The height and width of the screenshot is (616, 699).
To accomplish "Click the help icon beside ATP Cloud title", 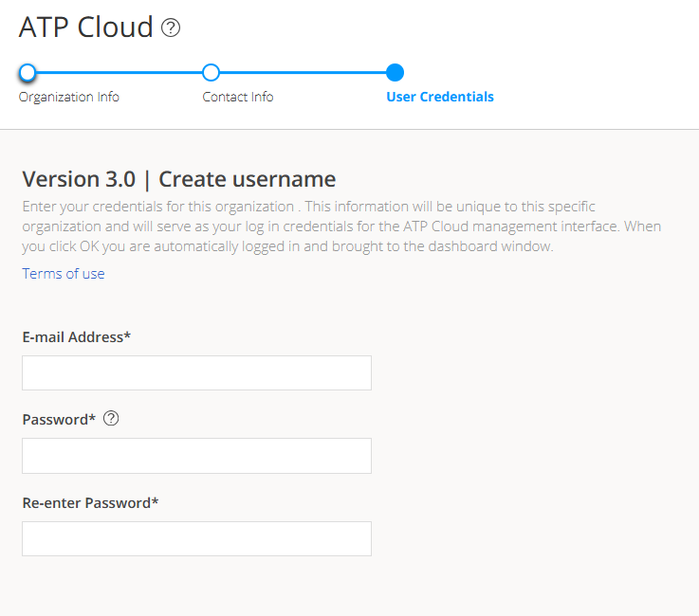I will pos(171,28).
